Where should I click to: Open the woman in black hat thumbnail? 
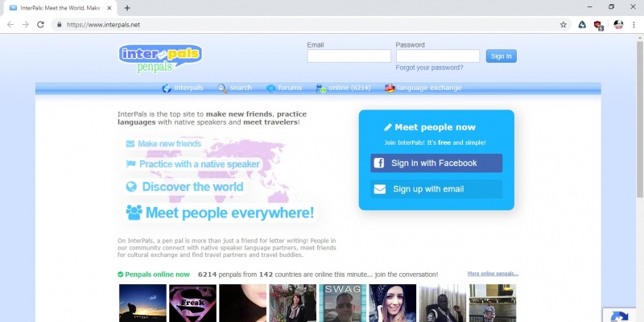[393, 303]
